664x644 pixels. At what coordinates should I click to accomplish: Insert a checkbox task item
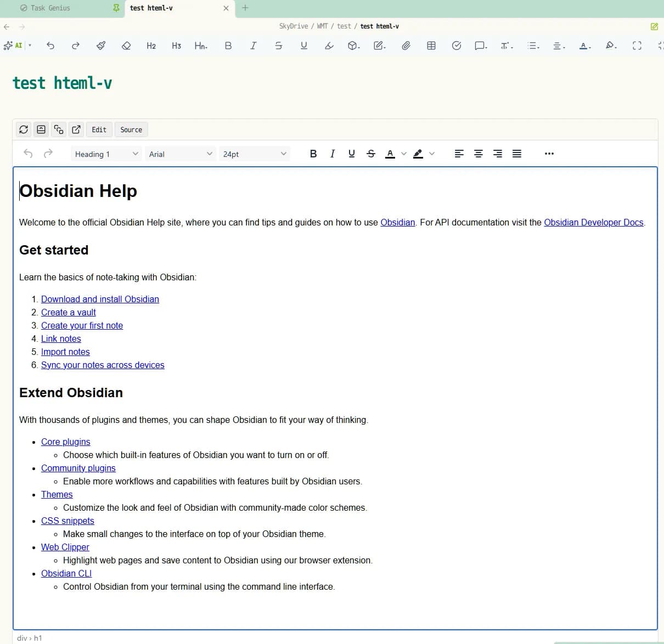457,46
